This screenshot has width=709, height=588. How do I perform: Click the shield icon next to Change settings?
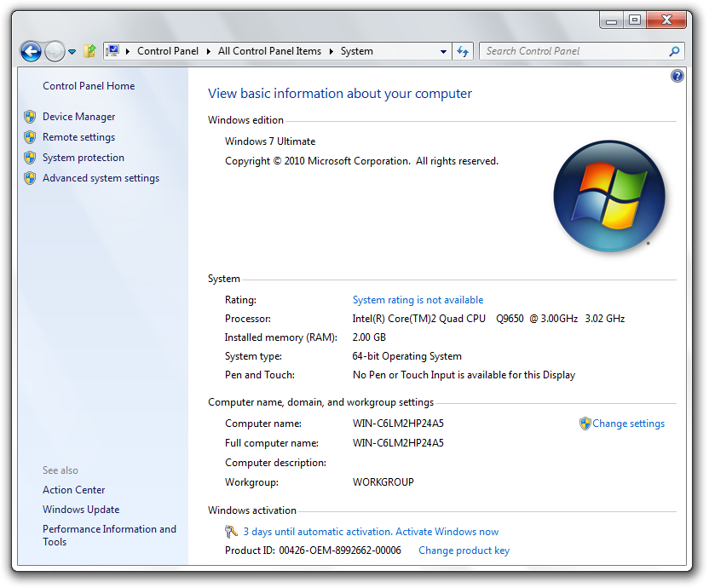click(585, 424)
